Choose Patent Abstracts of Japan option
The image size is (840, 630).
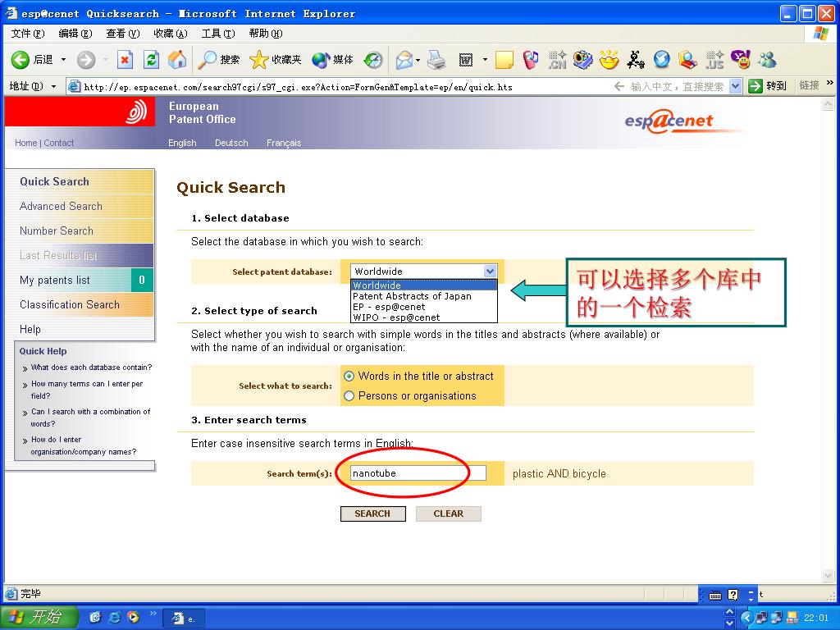pos(424,295)
